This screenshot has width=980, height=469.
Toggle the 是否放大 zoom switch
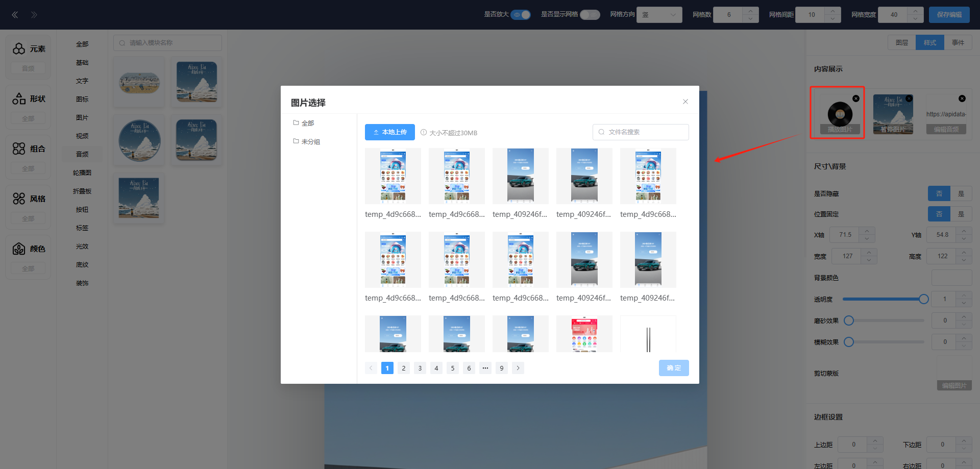tap(521, 15)
